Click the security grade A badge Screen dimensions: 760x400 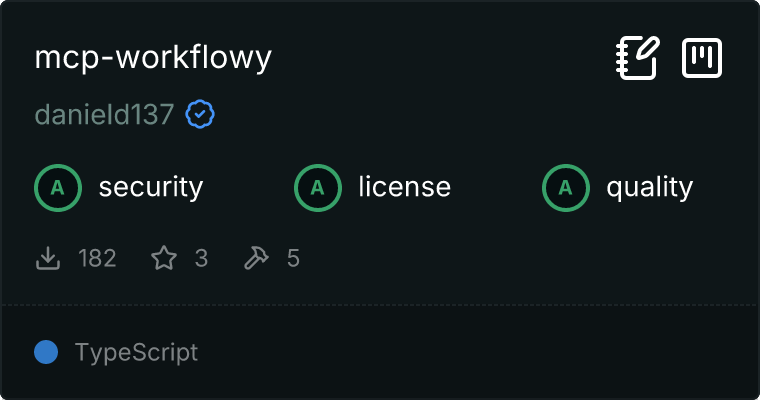58,187
